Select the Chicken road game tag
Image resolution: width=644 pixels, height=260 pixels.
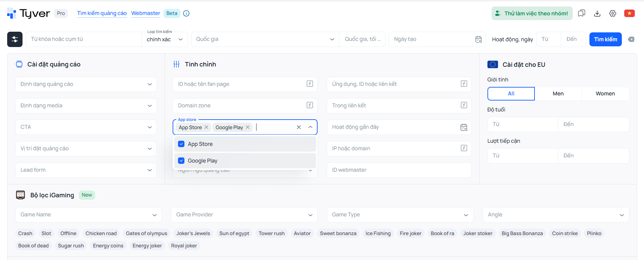101,233
